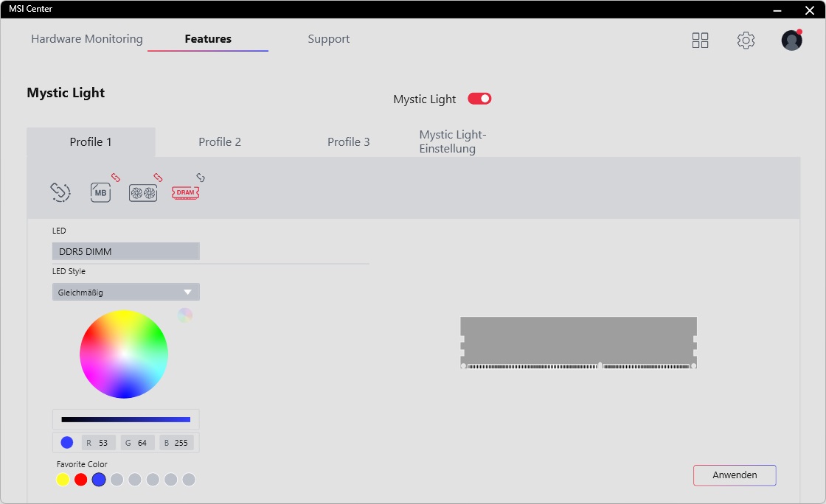The width and height of the screenshot is (826, 504).
Task: Click the all-devices sync link icon
Action: pyautogui.click(x=60, y=192)
